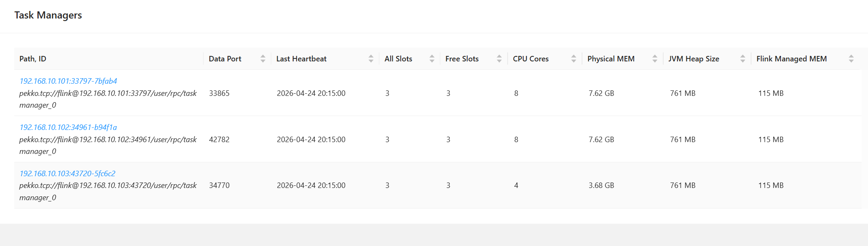
Task: Sort by JVM Heap Size arrows
Action: pos(743,59)
